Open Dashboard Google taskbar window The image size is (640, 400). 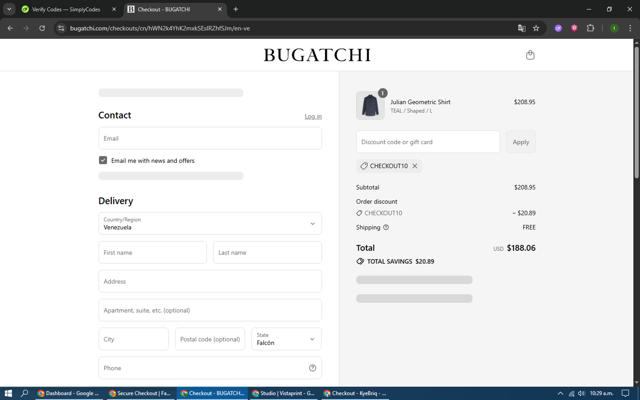coord(68,393)
